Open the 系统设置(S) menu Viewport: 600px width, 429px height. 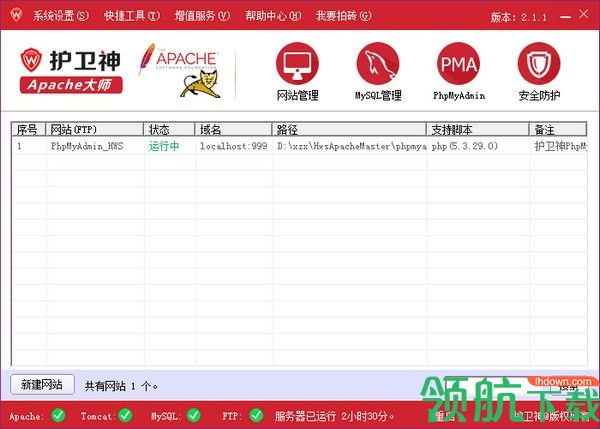[61, 16]
